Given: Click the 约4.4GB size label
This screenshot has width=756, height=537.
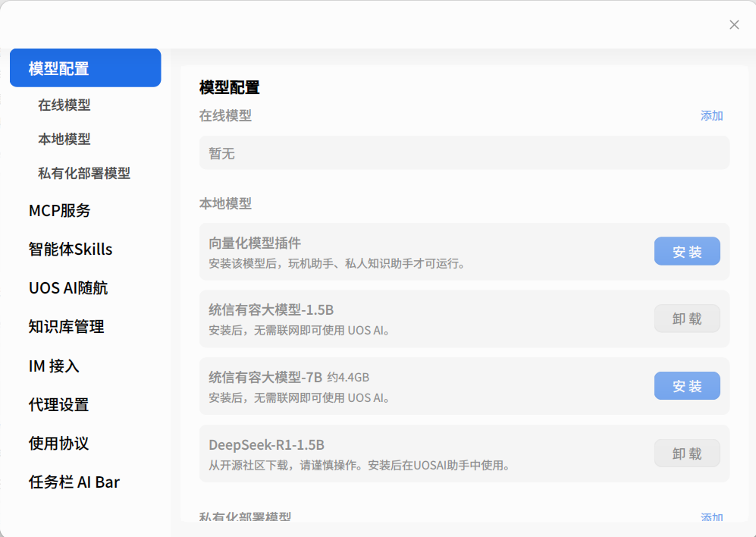Looking at the screenshot, I should [348, 377].
